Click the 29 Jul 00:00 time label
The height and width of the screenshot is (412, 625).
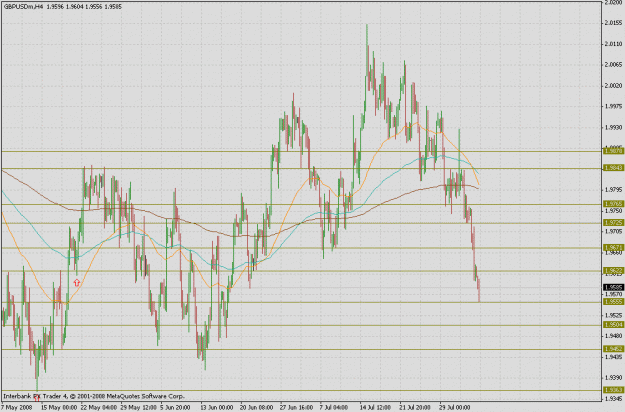[x=457, y=408]
